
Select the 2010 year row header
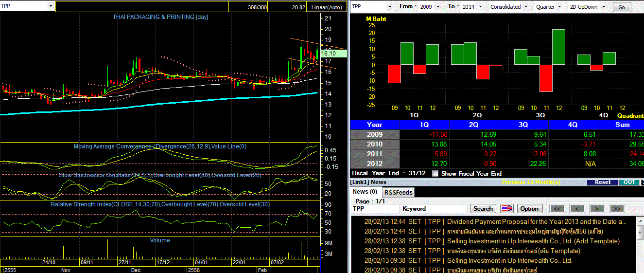[x=375, y=144]
